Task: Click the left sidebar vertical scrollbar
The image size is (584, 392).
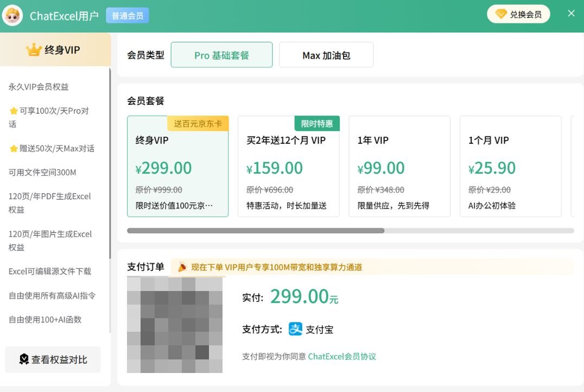Action: [110, 163]
